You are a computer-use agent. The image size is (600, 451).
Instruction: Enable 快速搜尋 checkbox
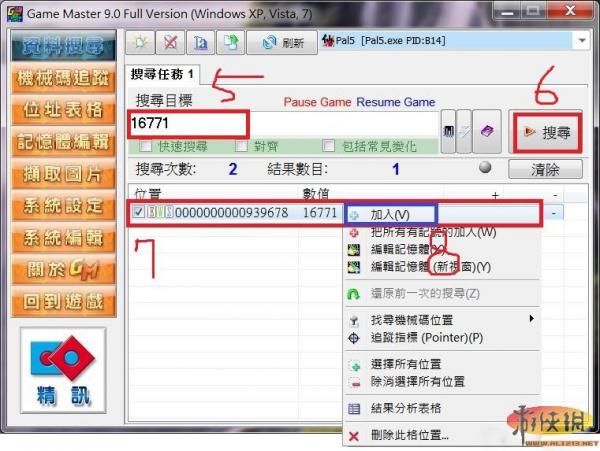146,146
